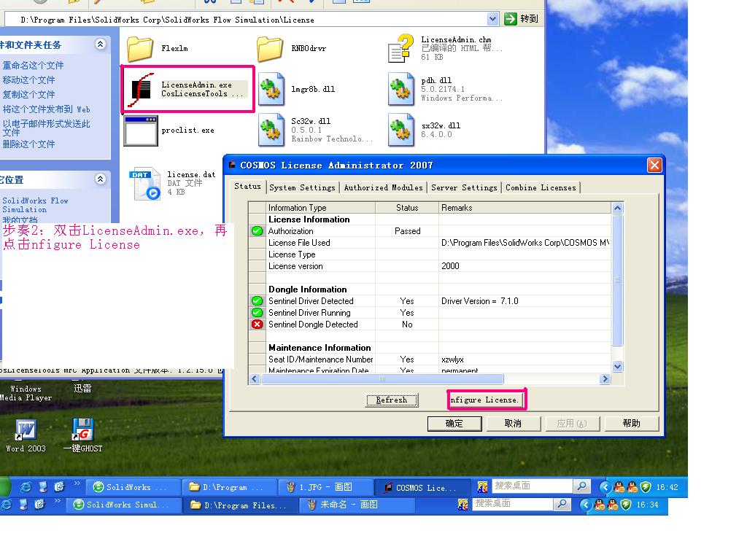Select the Flexlm folder
This screenshot has width=747, height=560.
pyautogui.click(x=140, y=49)
